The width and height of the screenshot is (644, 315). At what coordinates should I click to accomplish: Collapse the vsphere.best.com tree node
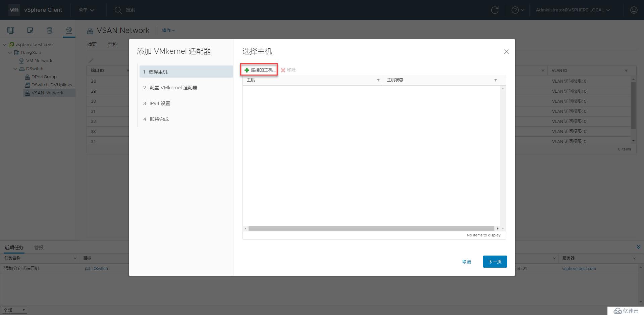[5, 44]
